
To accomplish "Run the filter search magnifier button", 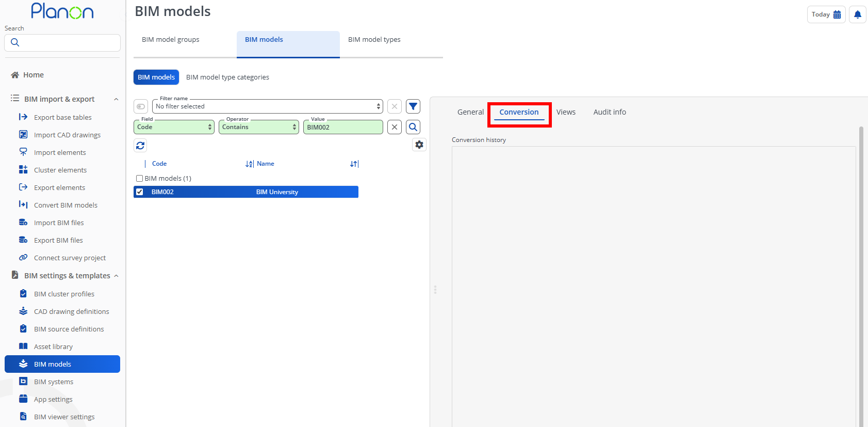I will tap(413, 127).
